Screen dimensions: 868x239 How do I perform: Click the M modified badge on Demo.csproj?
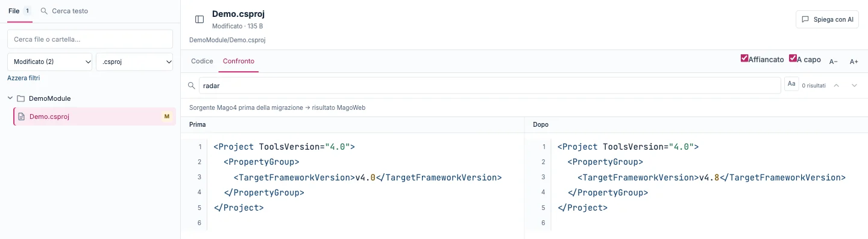pyautogui.click(x=167, y=116)
